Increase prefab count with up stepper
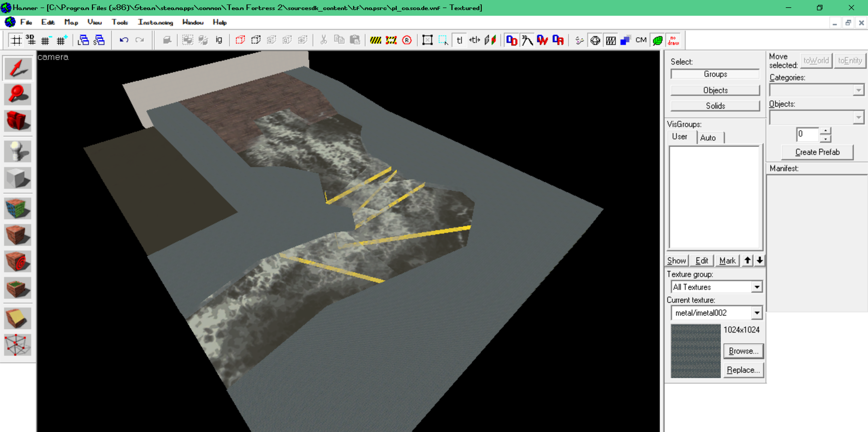868x432 pixels. click(x=825, y=131)
